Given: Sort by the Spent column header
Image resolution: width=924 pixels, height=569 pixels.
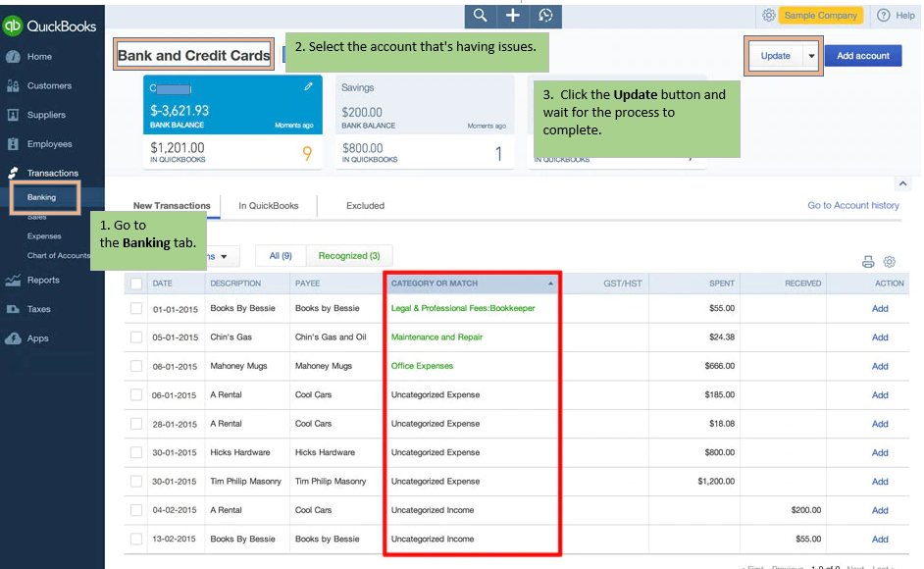Looking at the screenshot, I should (722, 284).
